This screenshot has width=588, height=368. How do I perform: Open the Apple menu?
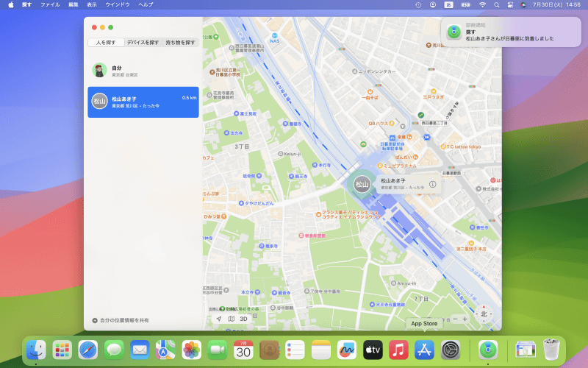pos(11,4)
